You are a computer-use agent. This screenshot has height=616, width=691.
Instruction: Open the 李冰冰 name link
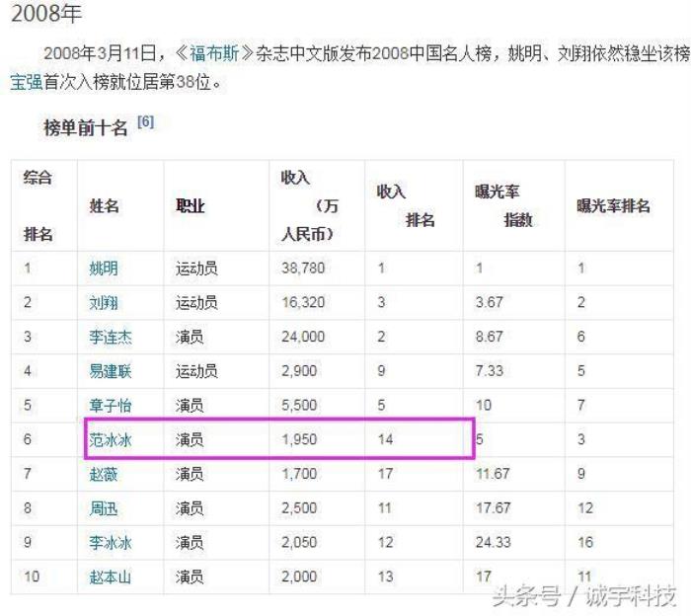(x=110, y=543)
